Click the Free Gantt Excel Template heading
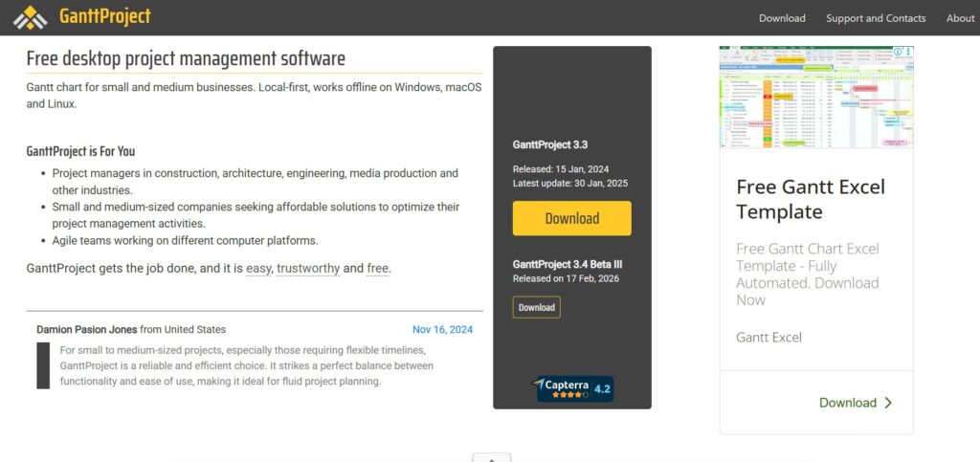Viewport: 980px width, 462px height. point(810,199)
